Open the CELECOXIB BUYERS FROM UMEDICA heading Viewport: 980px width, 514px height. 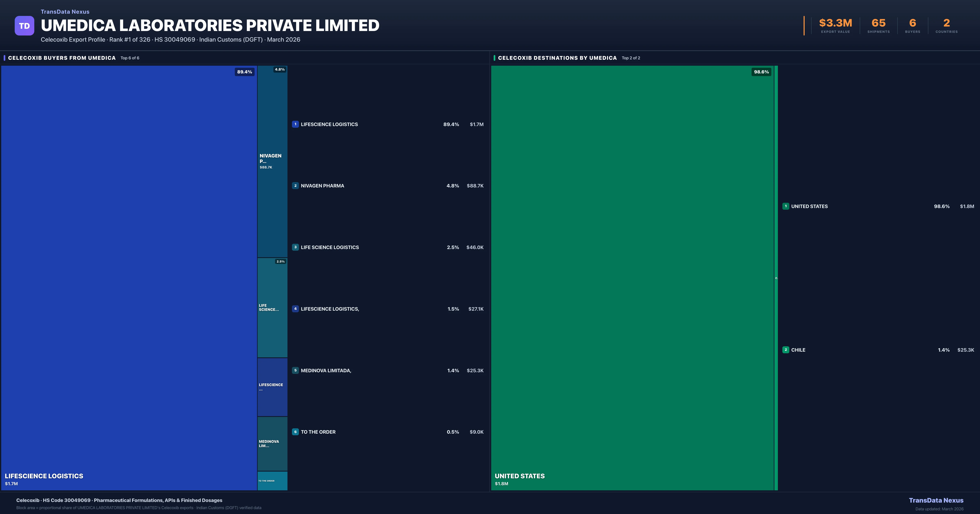point(62,58)
